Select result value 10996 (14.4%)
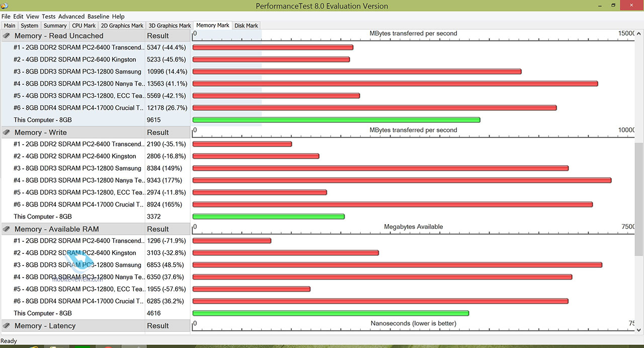The height and width of the screenshot is (348, 644). 167,72
